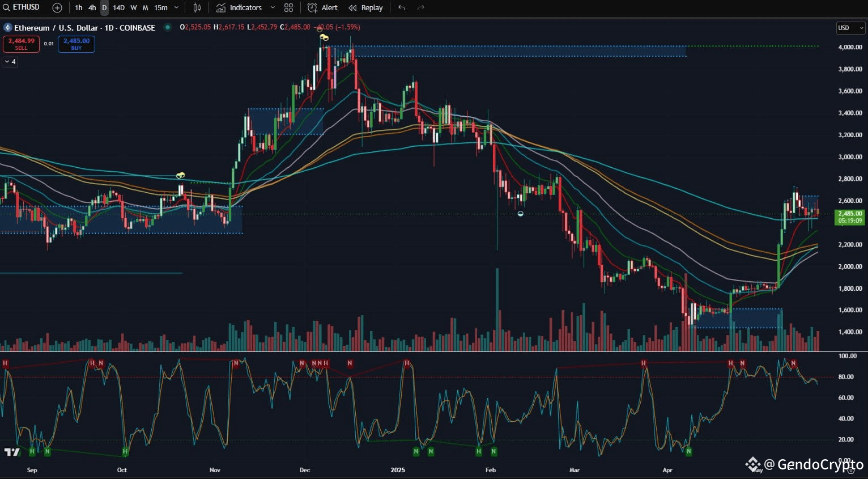Click the low value L2,452.79
868x479 pixels.
coord(262,27)
